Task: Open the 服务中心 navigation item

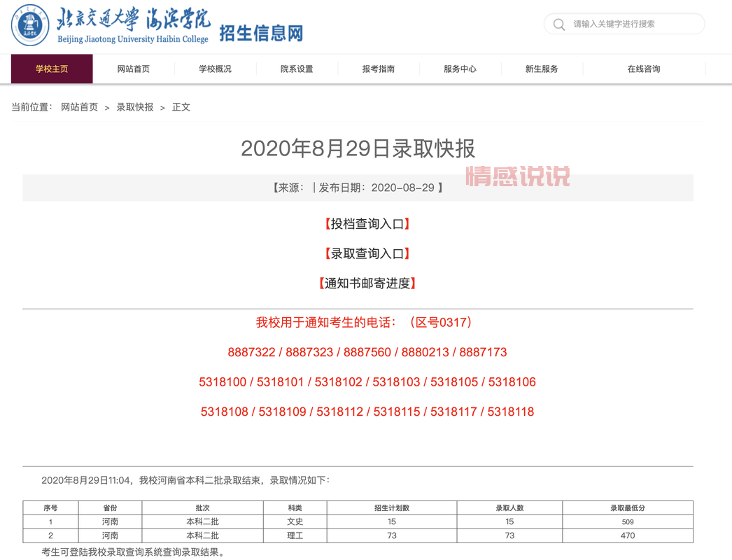Action: [x=460, y=69]
